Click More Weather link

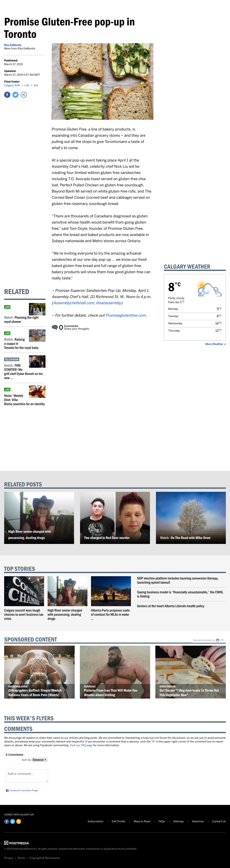click(216, 344)
